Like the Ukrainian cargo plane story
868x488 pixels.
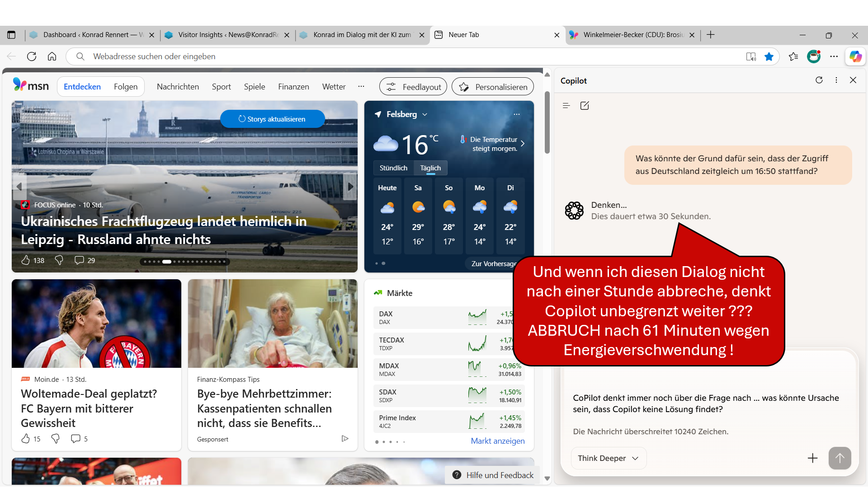pos(26,260)
